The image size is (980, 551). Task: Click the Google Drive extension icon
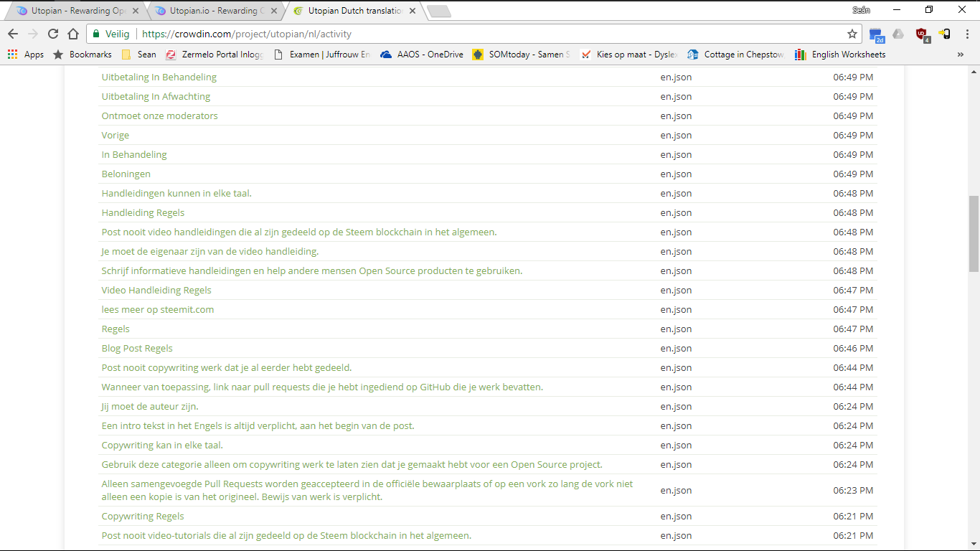[x=898, y=34]
